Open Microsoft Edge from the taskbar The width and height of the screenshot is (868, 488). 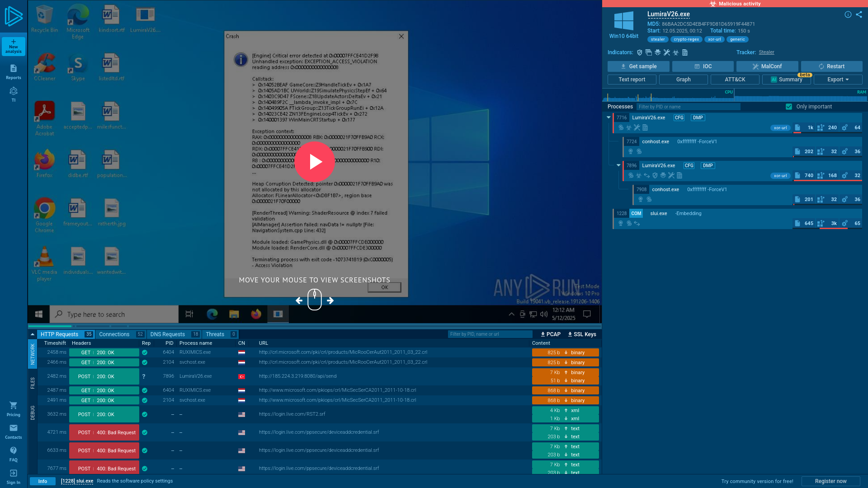(x=212, y=314)
